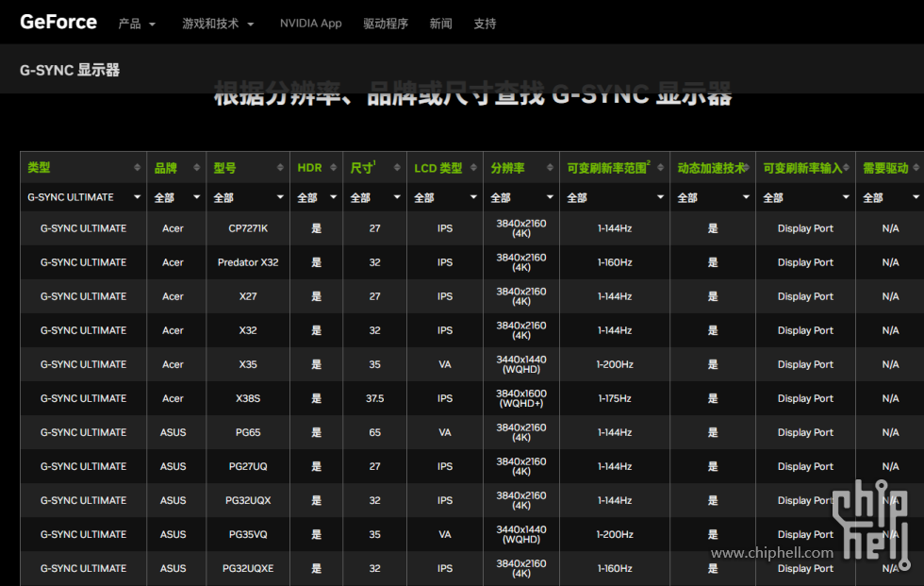This screenshot has height=586, width=924.
Task: Click 1-160Hz in the Predator X32 row
Action: click(615, 262)
